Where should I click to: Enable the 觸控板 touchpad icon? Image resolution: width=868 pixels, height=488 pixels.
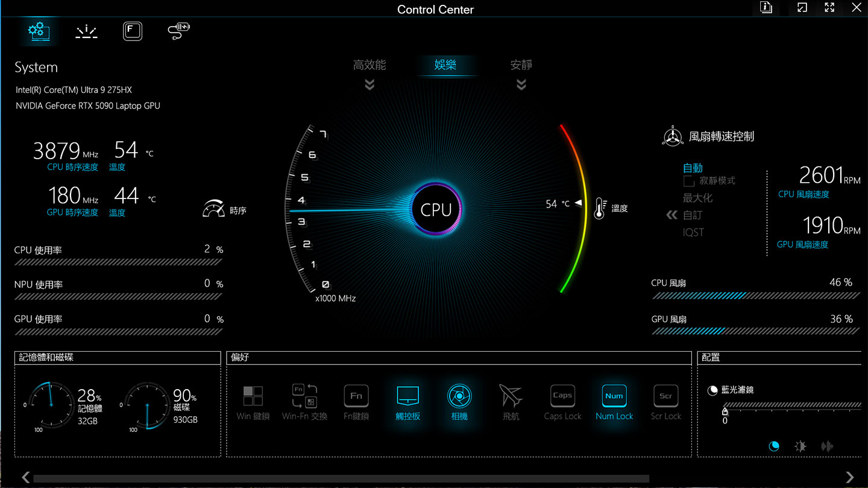(x=407, y=396)
